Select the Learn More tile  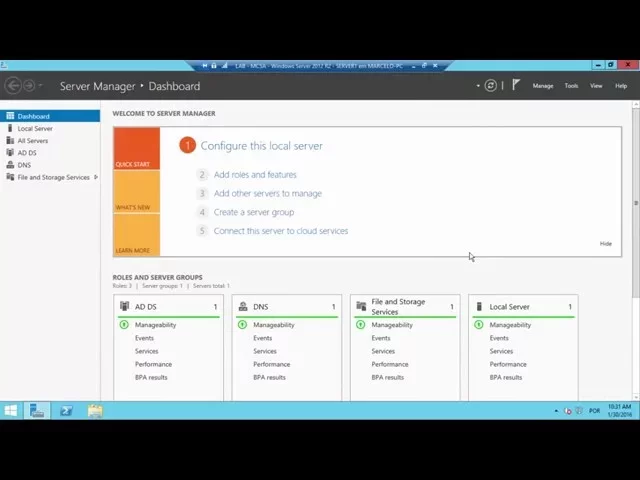[137, 235]
